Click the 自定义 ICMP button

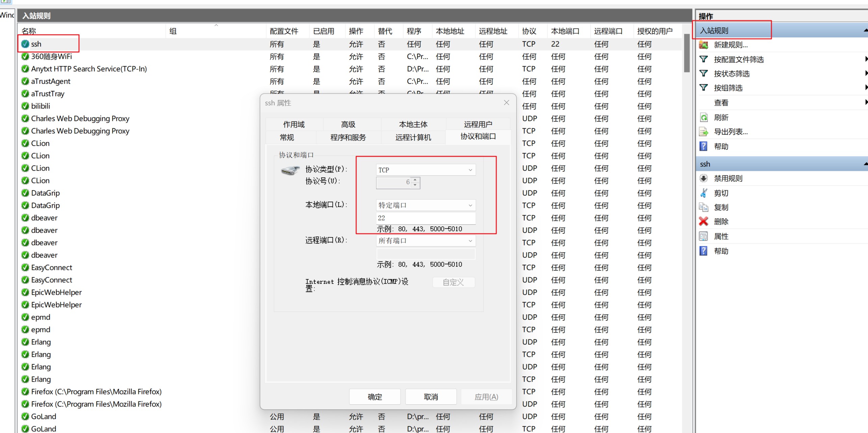click(x=453, y=282)
